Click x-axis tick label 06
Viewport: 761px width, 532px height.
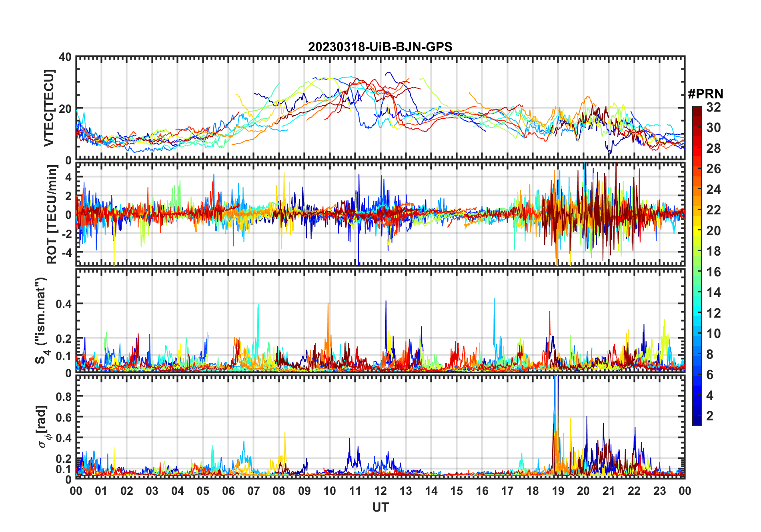228,491
